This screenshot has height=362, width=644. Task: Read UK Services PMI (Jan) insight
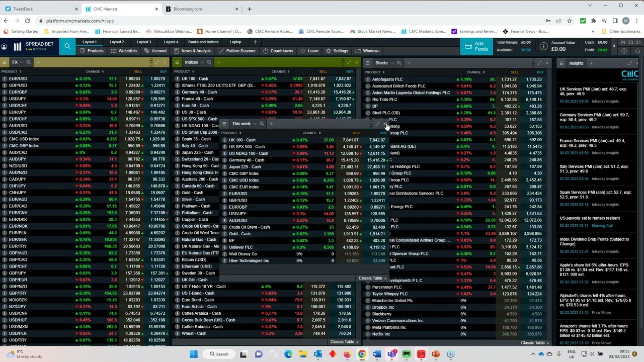click(x=593, y=92)
